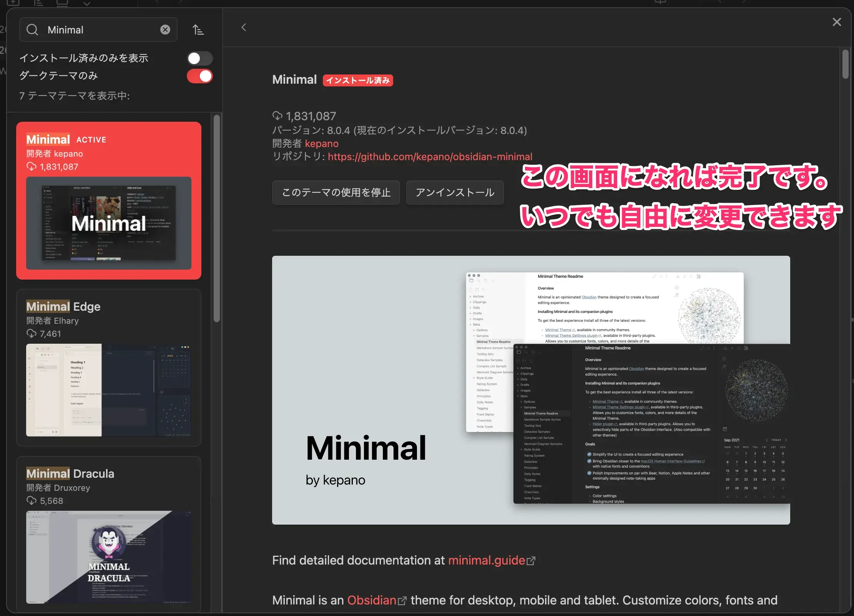The width and height of the screenshot is (854, 616).
Task: Toggle show installed only switch
Action: [200, 58]
